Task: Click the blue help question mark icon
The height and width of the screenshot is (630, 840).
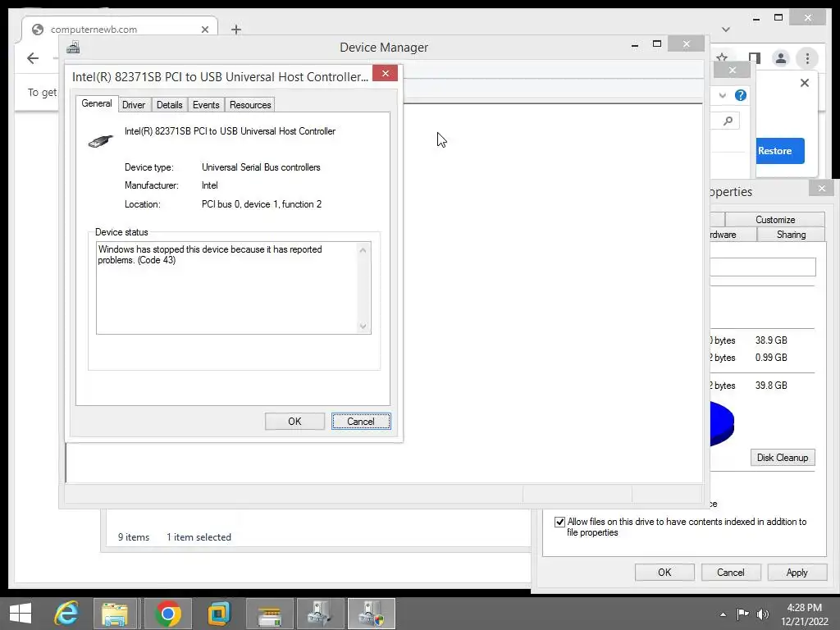Action: 741,95
